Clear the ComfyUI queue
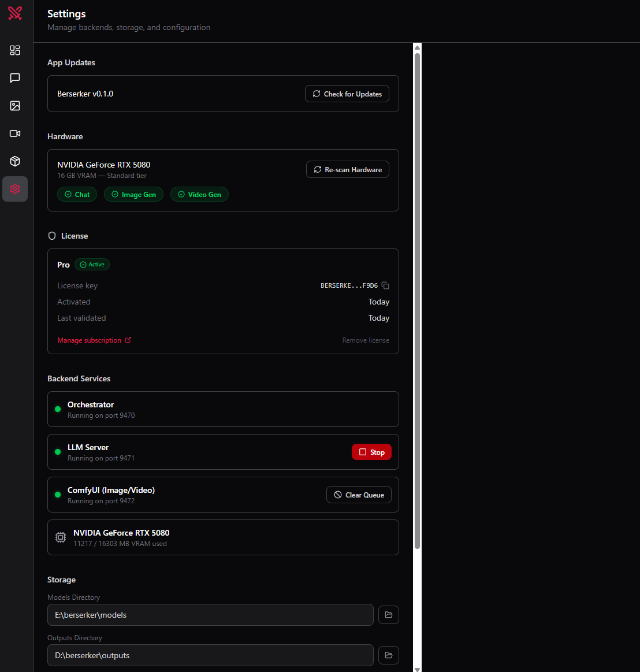Viewport: 640px width, 672px height. [x=359, y=495]
